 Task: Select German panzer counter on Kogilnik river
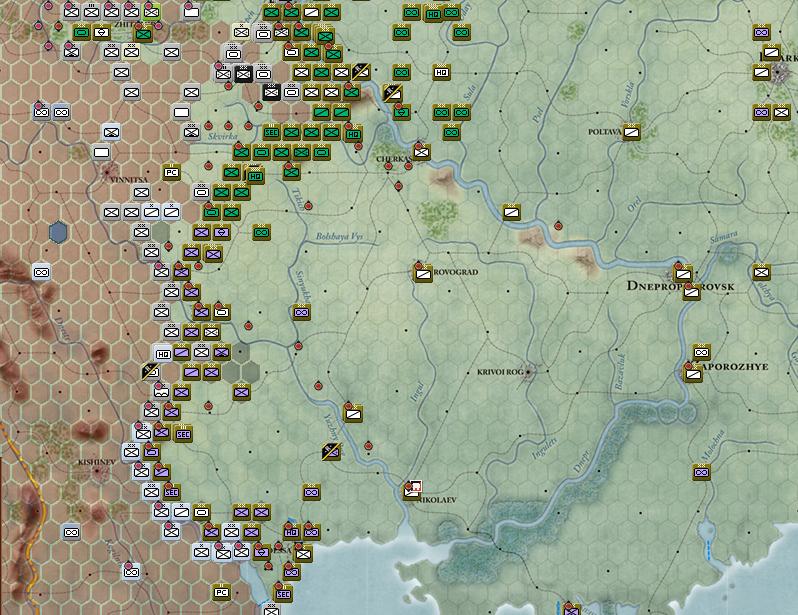click(x=131, y=572)
